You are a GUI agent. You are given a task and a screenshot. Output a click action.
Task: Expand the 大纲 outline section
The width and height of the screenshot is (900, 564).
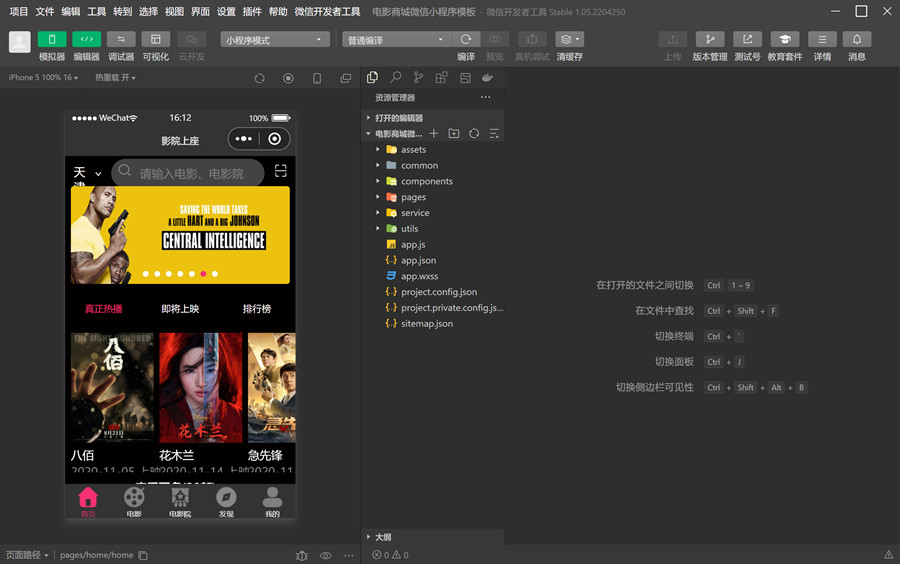[432, 537]
